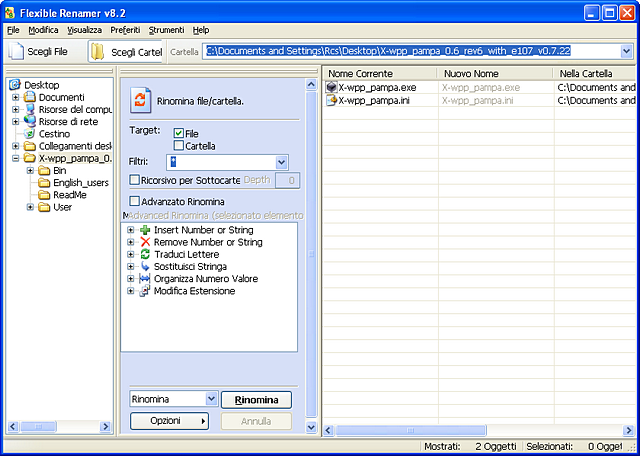Click the Collegamenti desktop folder icon
640x456 pixels.
click(29, 146)
